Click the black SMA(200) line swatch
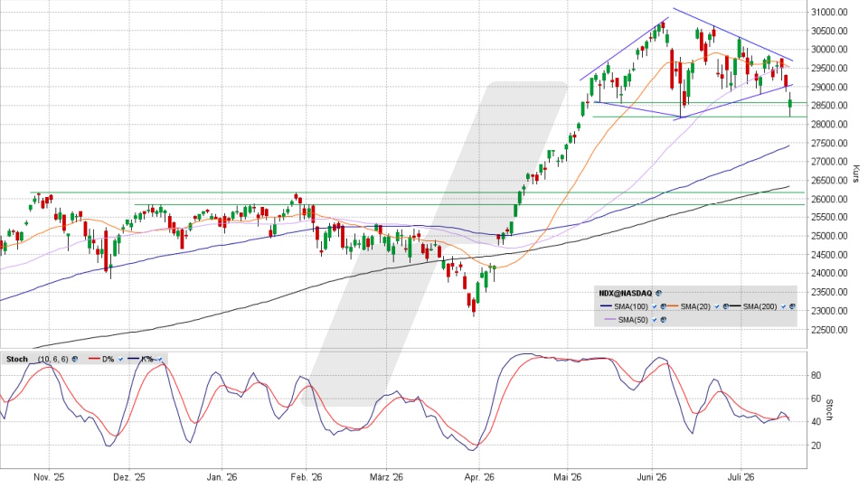Image resolution: width=868 pixels, height=488 pixels. click(x=735, y=306)
